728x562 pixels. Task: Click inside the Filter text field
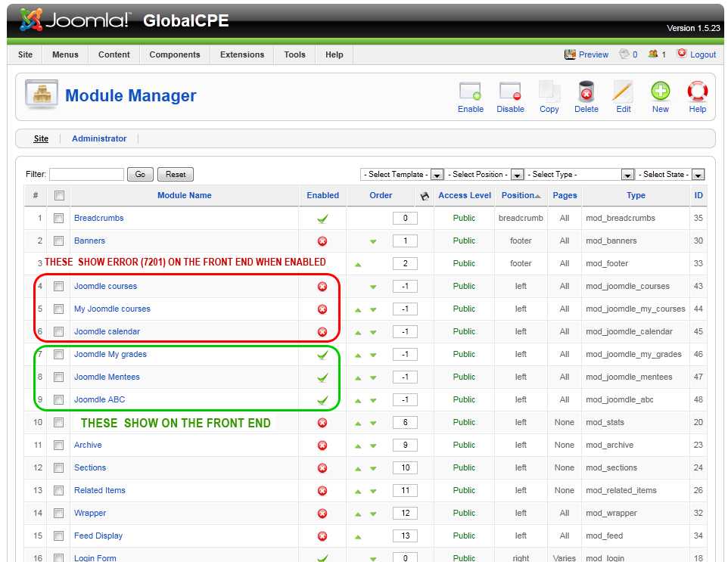pos(86,174)
